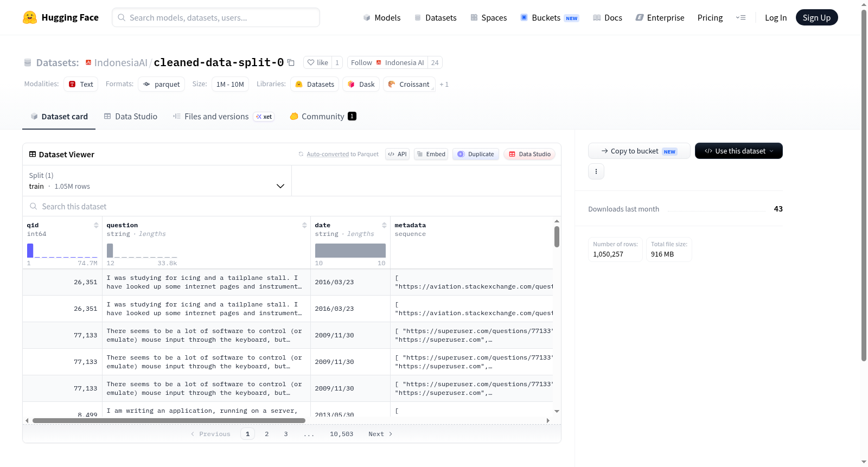Click the Embed button
Viewport: 868px width, 467px height.
(x=431, y=154)
